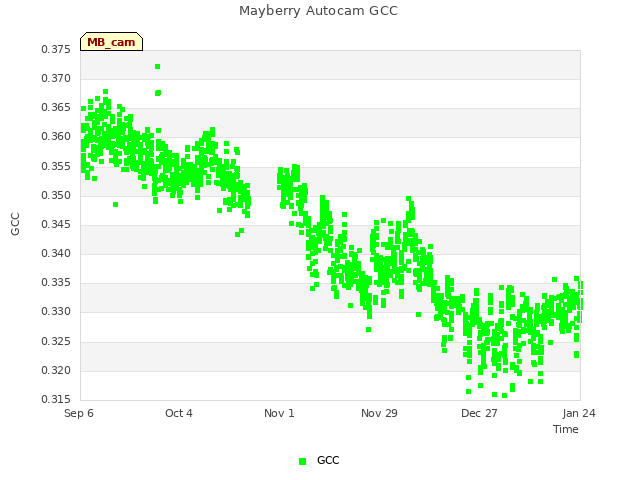The image size is (640, 480).
Task: Click the highest outlier point near 0.372
Action: [158, 67]
